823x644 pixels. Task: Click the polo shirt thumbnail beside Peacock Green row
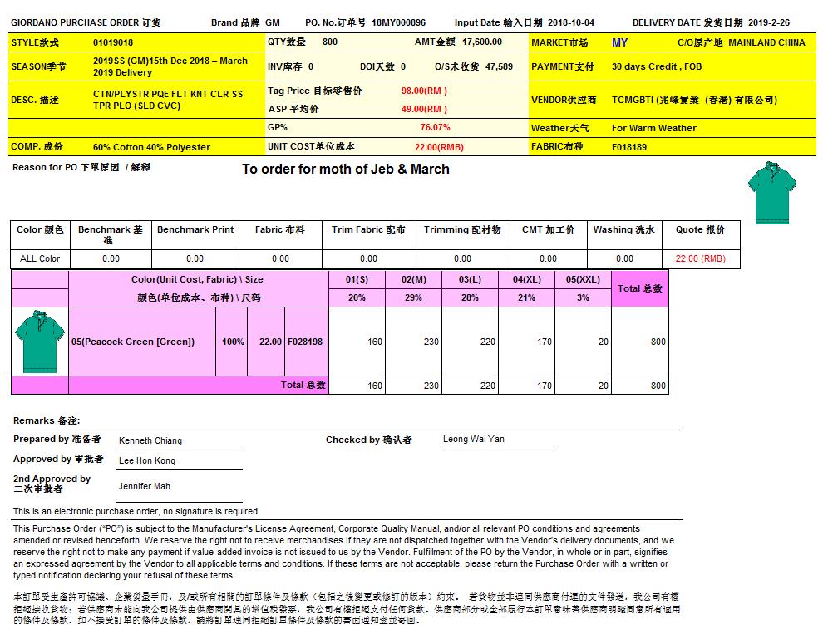pos(39,342)
